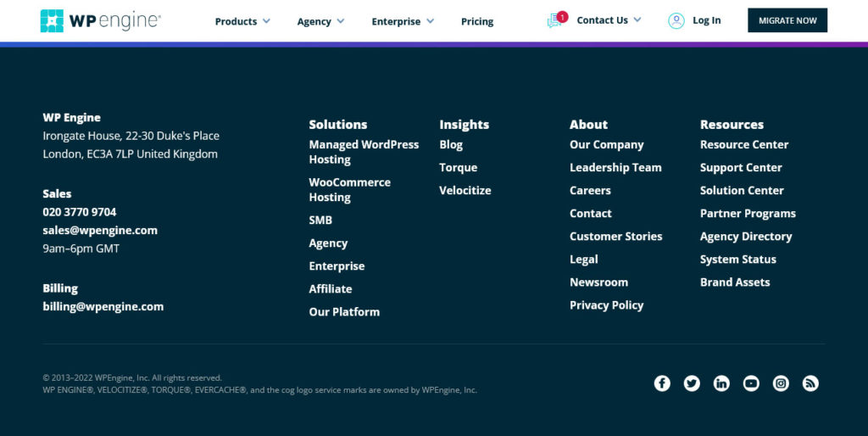868x436 pixels.
Task: Open the Affiliate link
Action: click(x=331, y=288)
